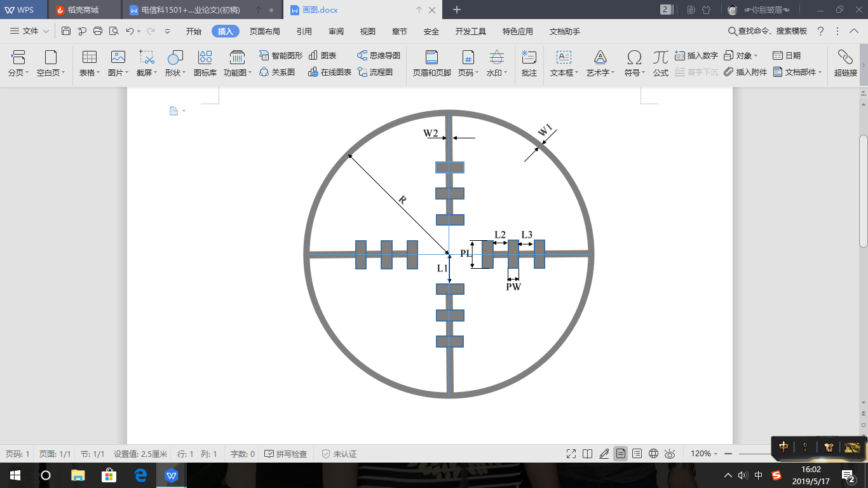Viewport: 868px width, 488px height.
Task: Switch to Web layout view in status bar
Action: pos(653,454)
